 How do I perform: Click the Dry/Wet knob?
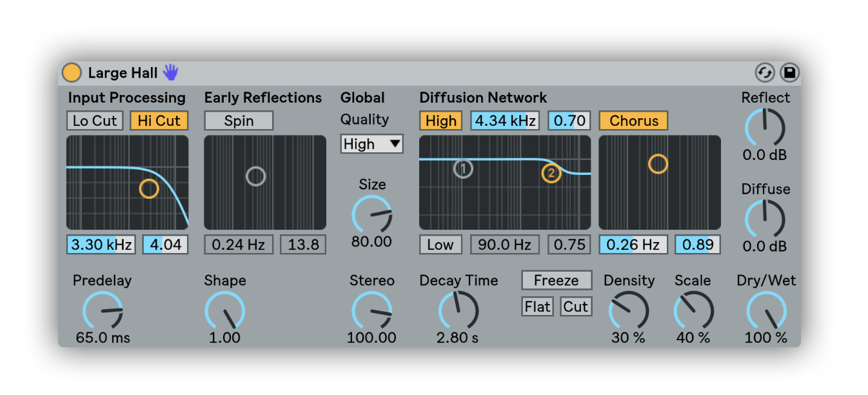click(766, 311)
